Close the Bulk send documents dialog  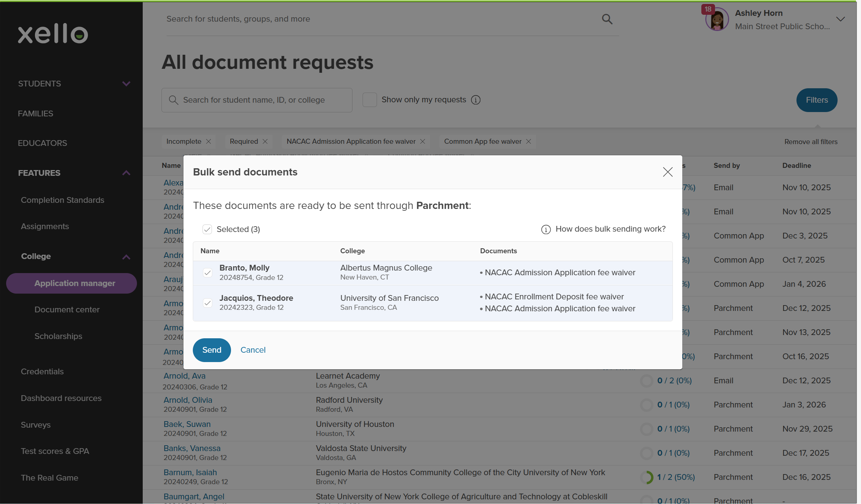coord(667,172)
